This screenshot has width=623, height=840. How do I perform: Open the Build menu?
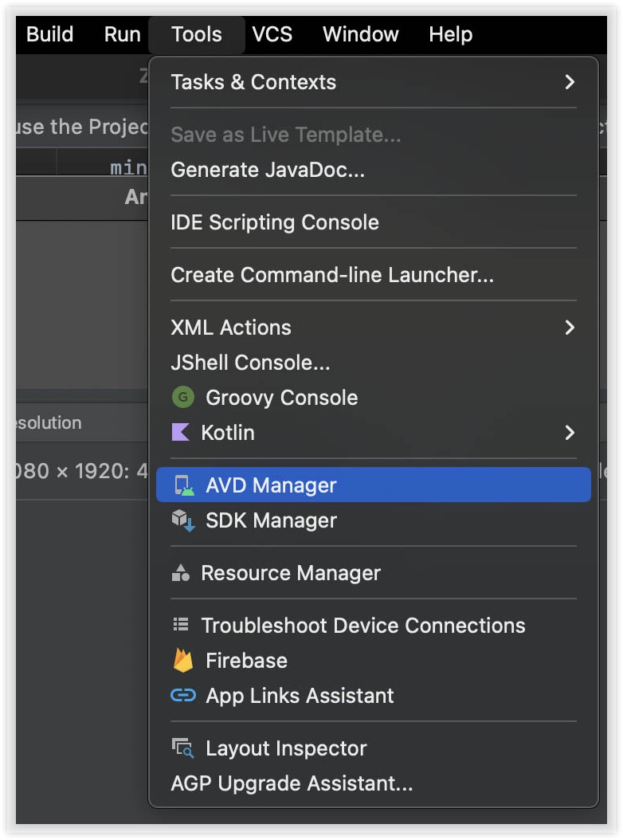(49, 34)
